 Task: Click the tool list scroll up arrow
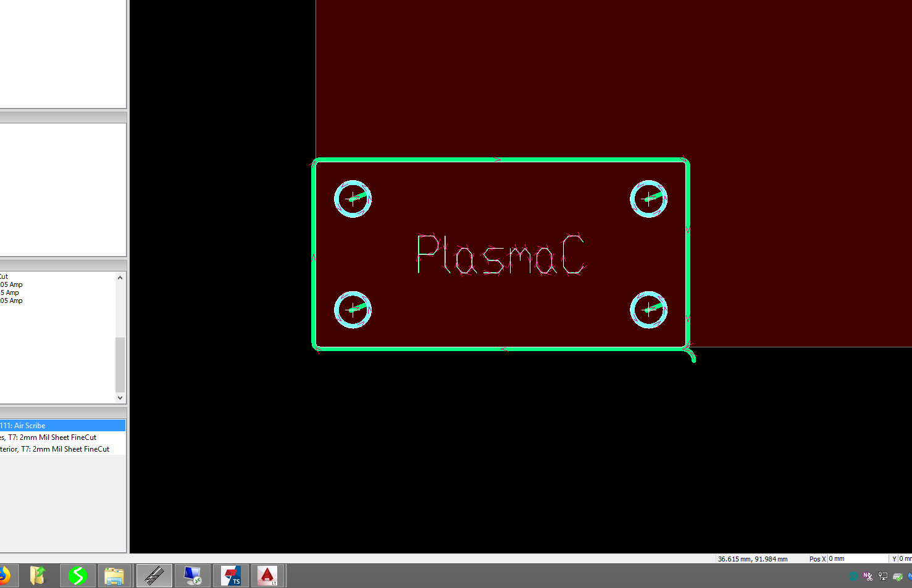[x=120, y=278]
